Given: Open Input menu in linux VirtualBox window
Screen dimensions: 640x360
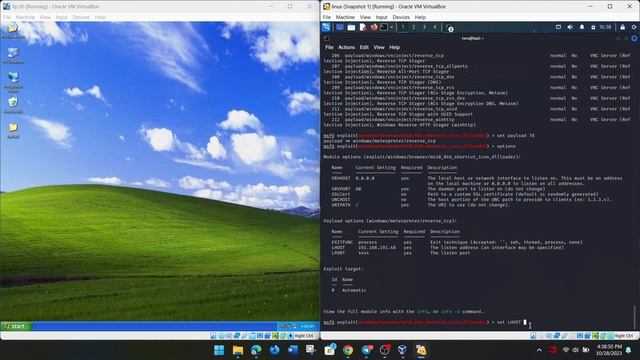Looking at the screenshot, I should click(381, 17).
